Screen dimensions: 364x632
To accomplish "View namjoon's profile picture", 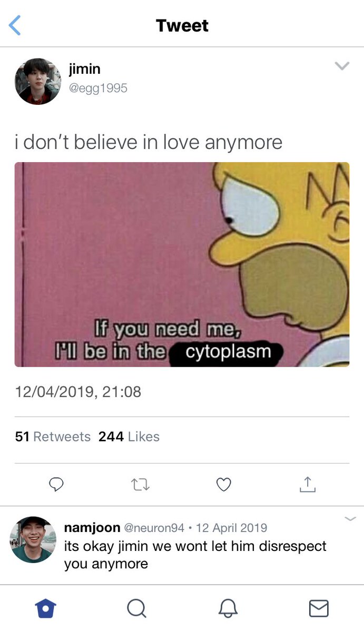I will pos(33,539).
